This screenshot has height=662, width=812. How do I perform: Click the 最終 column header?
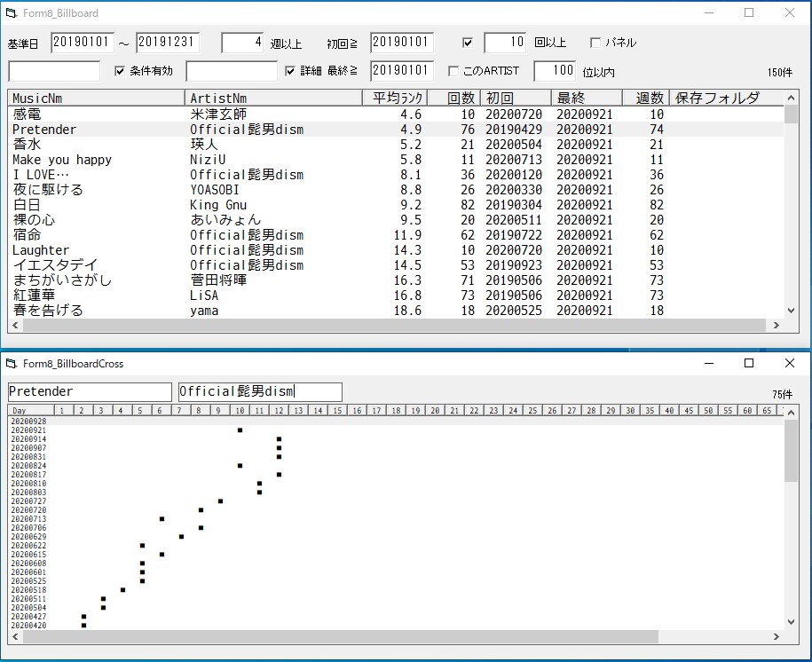pyautogui.click(x=587, y=98)
